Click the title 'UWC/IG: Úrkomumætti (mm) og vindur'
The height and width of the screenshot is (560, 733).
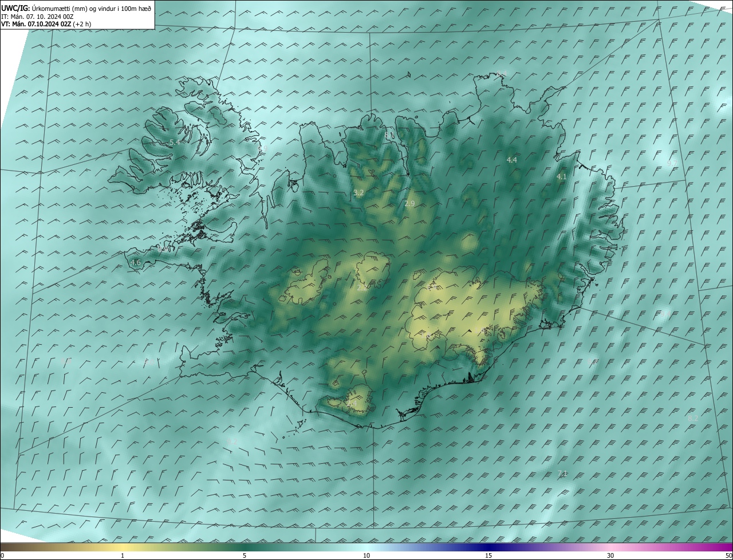click(77, 9)
